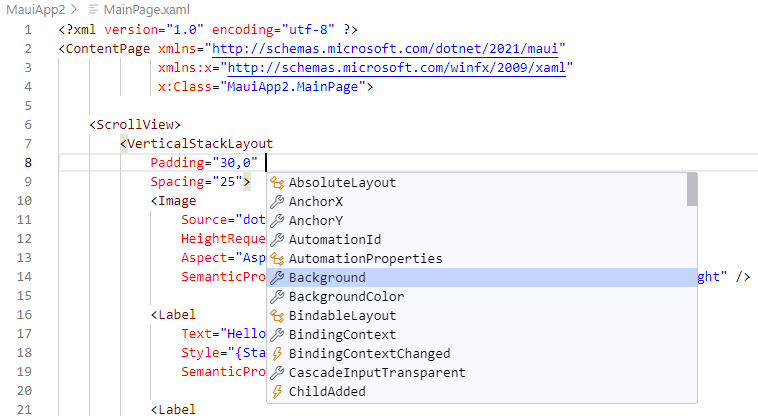
Task: Click the AutomationProperties attached-property icon
Action: (x=277, y=258)
